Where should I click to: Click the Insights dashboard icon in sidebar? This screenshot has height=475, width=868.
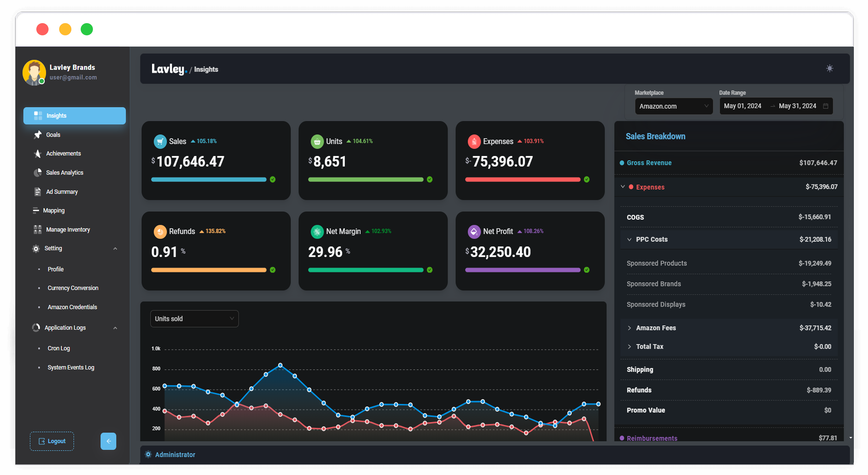coord(38,116)
